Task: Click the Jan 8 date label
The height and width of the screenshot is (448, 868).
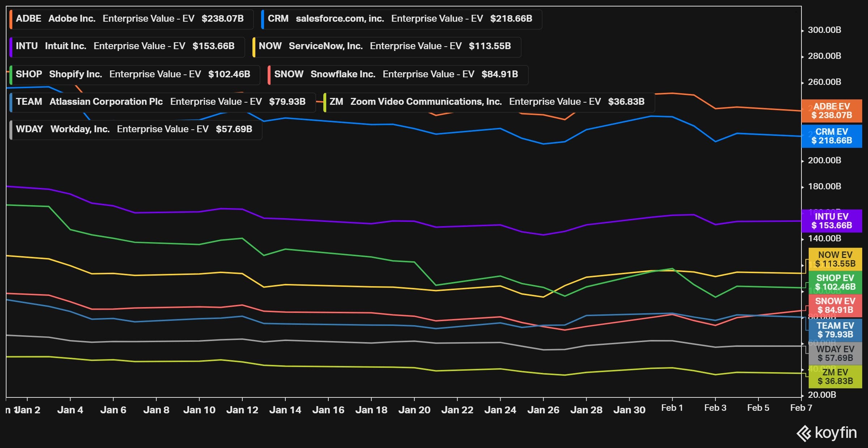Action: (156, 410)
